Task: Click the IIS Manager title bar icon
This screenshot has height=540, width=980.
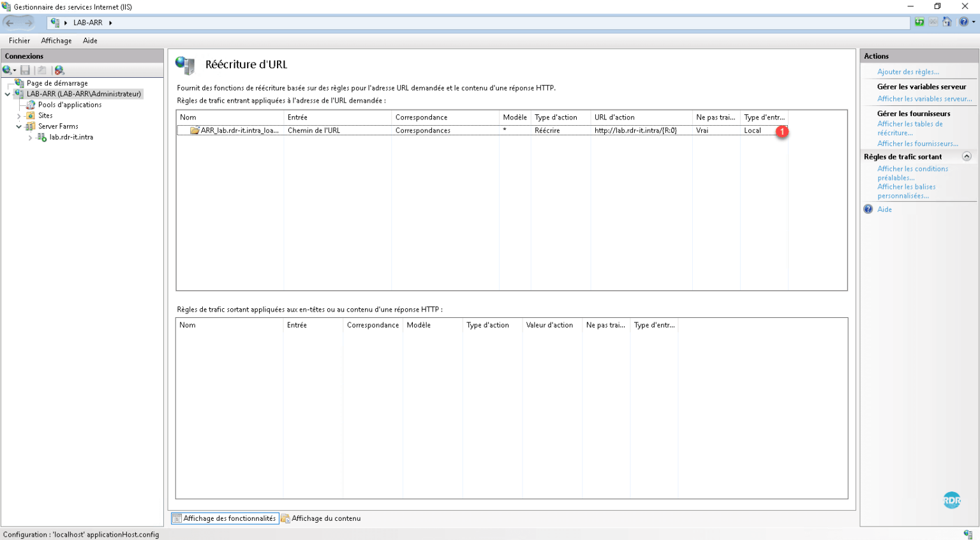Action: [x=6, y=7]
